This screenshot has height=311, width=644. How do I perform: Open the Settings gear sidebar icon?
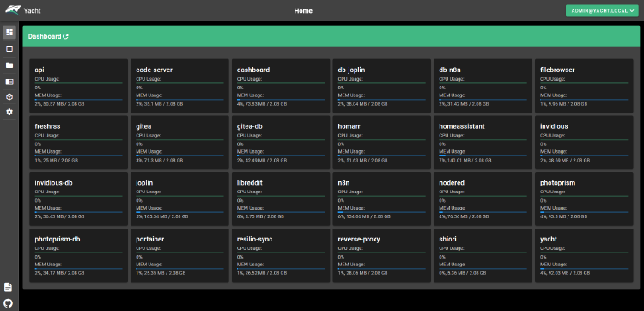point(9,113)
